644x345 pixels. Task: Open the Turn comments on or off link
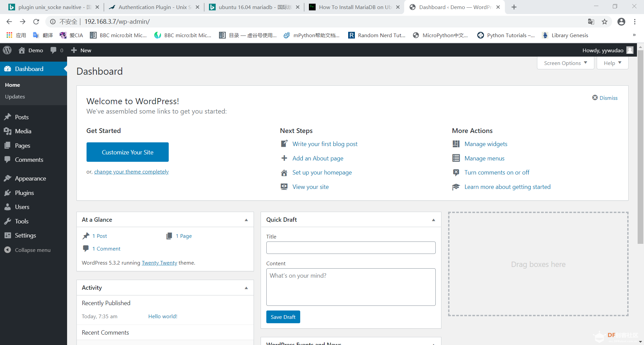(497, 172)
